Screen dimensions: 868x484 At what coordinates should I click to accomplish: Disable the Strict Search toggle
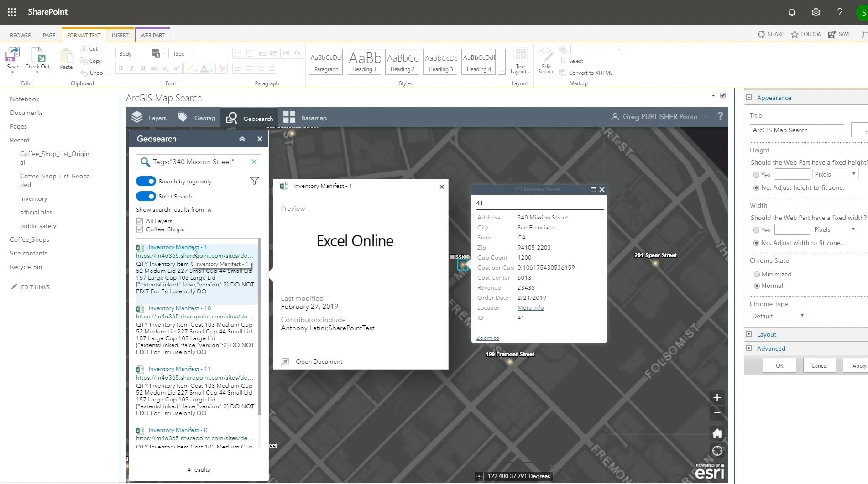pyautogui.click(x=146, y=196)
